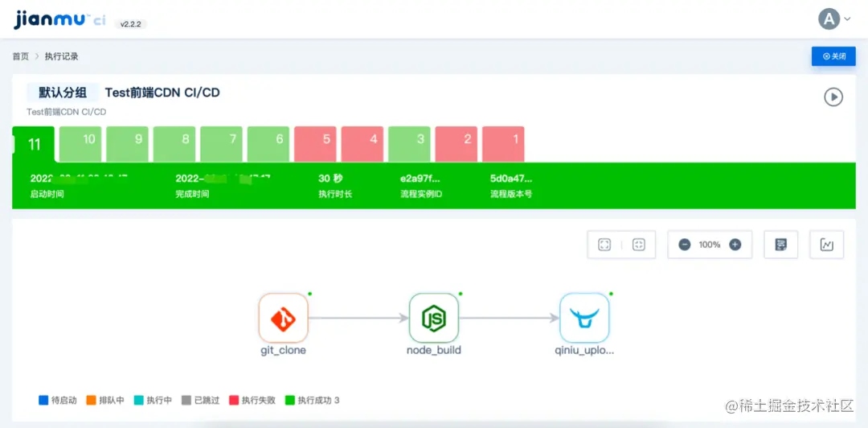Click the 待启动 blue legend swatch
Screen dimensions: 868x428
[43, 401]
